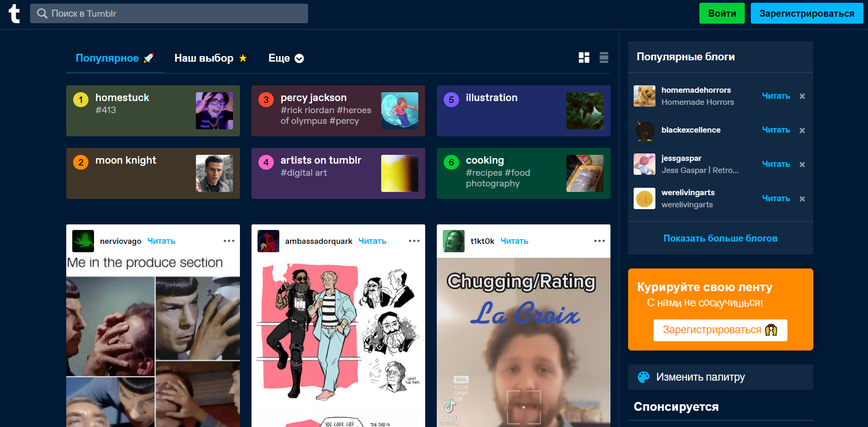This screenshot has width=868, height=427.
Task: Open the artists on tumblr trending card
Action: coord(338,173)
